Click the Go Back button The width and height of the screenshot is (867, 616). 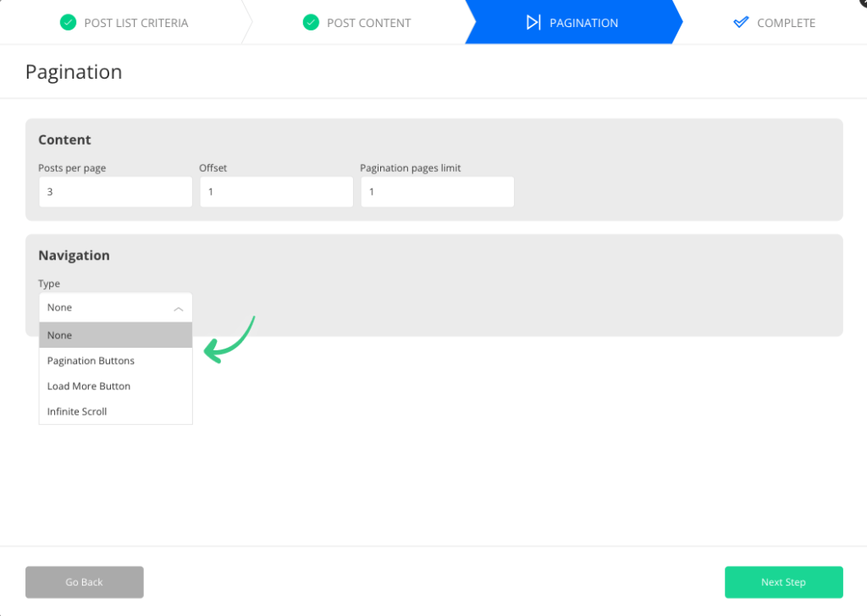pyautogui.click(x=85, y=582)
